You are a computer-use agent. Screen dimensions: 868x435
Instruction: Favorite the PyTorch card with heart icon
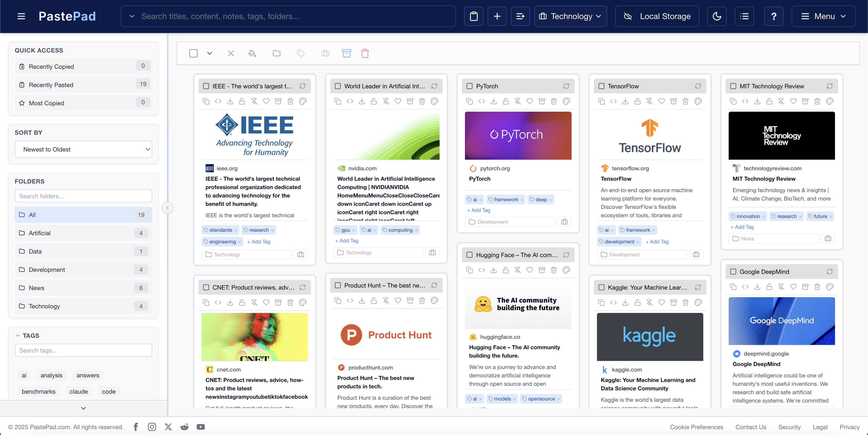[x=529, y=101]
